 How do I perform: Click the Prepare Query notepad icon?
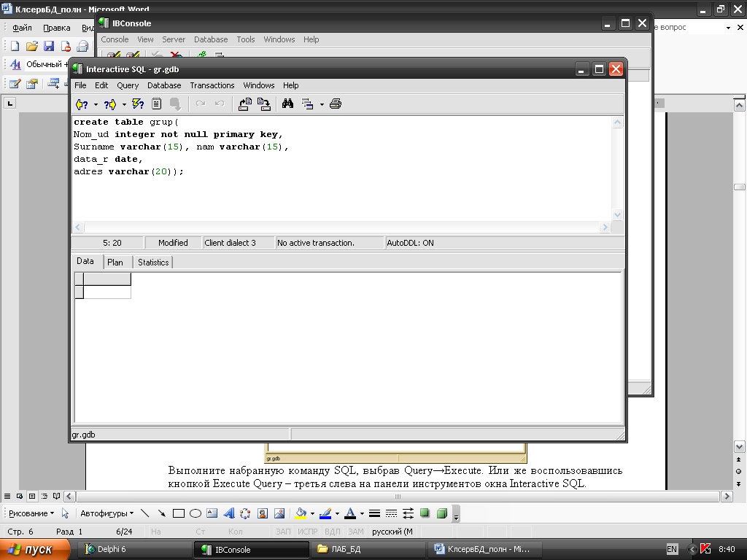156,104
